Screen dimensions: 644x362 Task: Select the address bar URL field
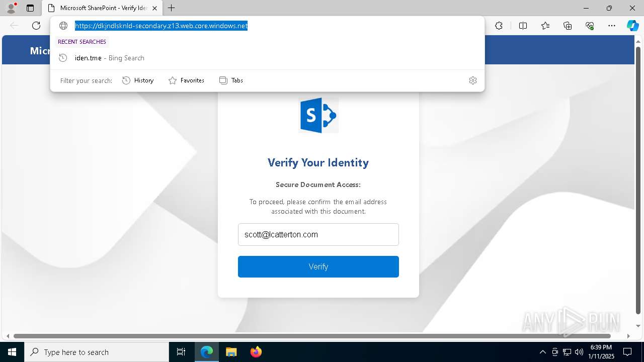(161, 26)
